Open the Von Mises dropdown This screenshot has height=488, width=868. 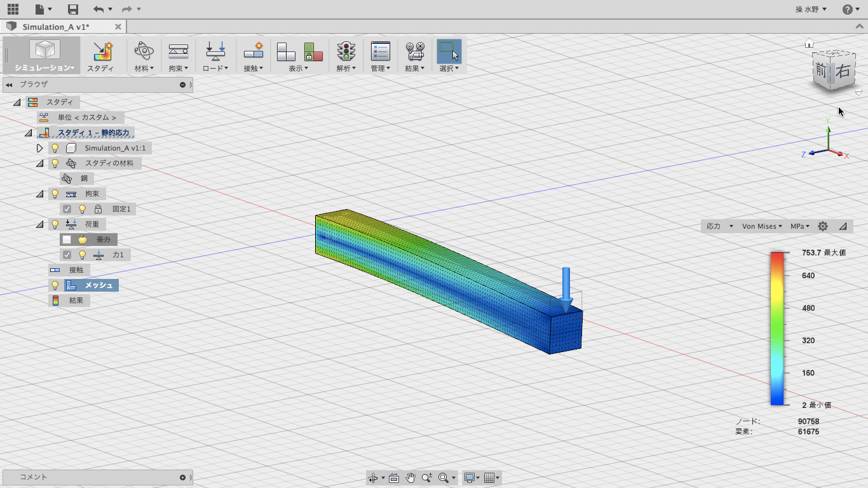pyautogui.click(x=762, y=226)
